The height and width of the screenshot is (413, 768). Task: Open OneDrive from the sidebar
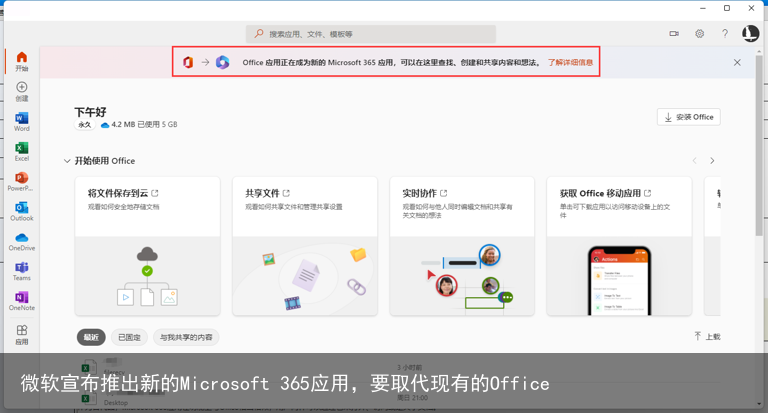(22, 242)
